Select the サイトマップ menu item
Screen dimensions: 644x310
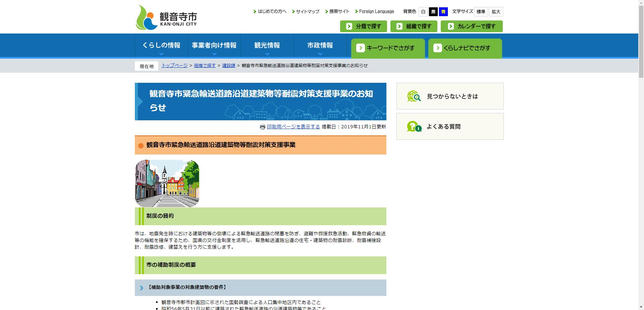coord(306,11)
